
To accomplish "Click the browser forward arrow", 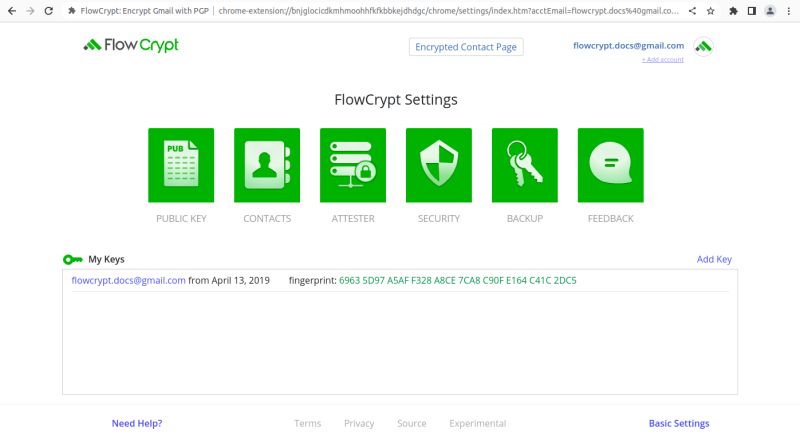I will click(x=30, y=11).
